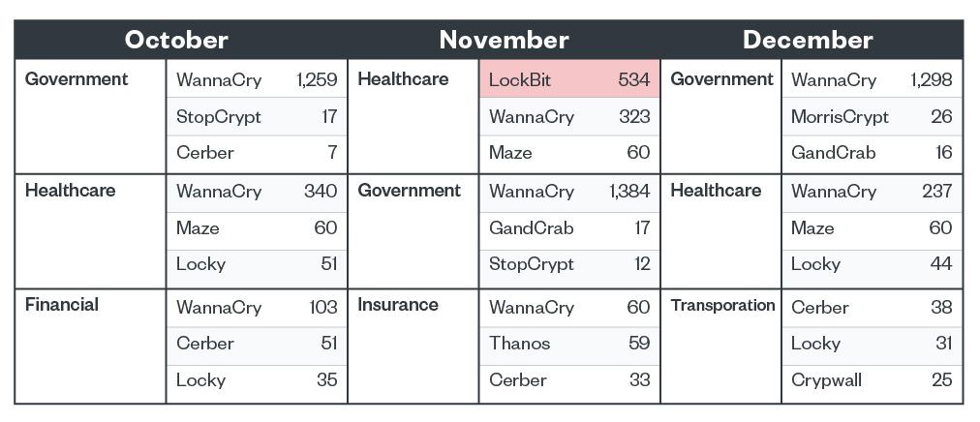Select the Crypwall value 25

(941, 380)
